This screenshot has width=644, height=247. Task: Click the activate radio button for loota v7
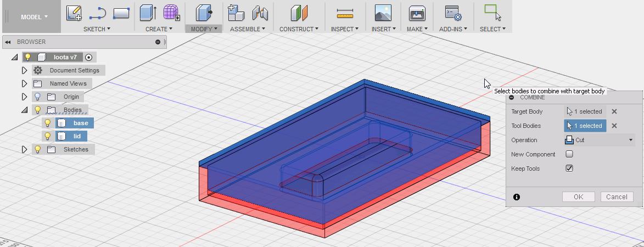[x=89, y=57]
